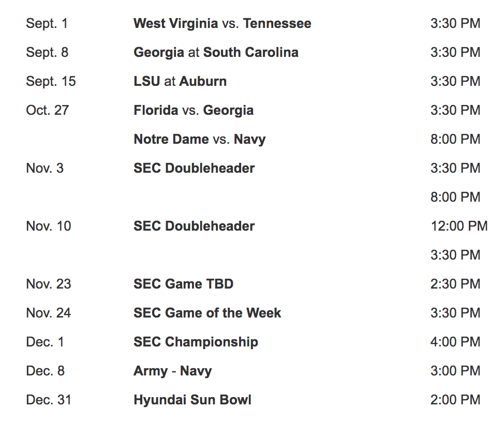Image resolution: width=504 pixels, height=423 pixels.
Task: Click the Nov. 10 SEC Doubleheader entry
Action: [x=194, y=226]
